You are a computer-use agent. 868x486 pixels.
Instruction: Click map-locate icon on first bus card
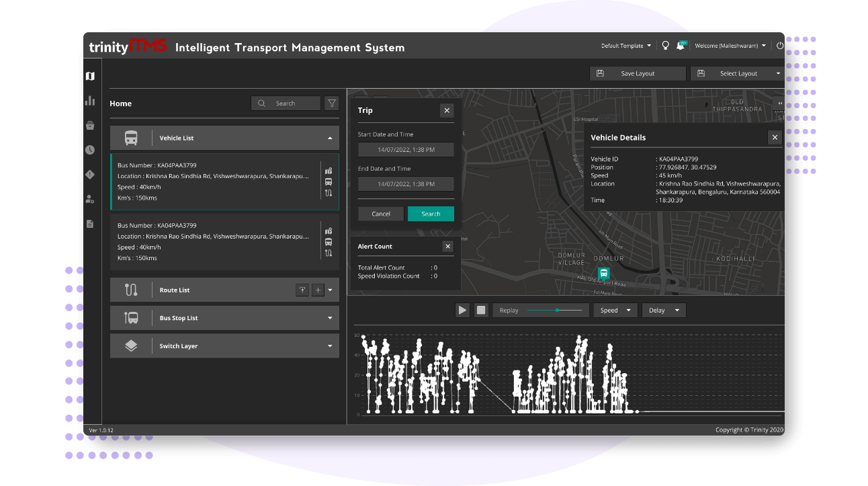pyautogui.click(x=329, y=171)
